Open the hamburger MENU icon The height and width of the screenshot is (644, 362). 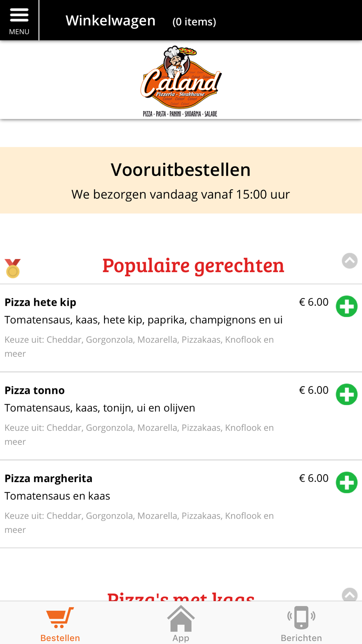pos(19,20)
